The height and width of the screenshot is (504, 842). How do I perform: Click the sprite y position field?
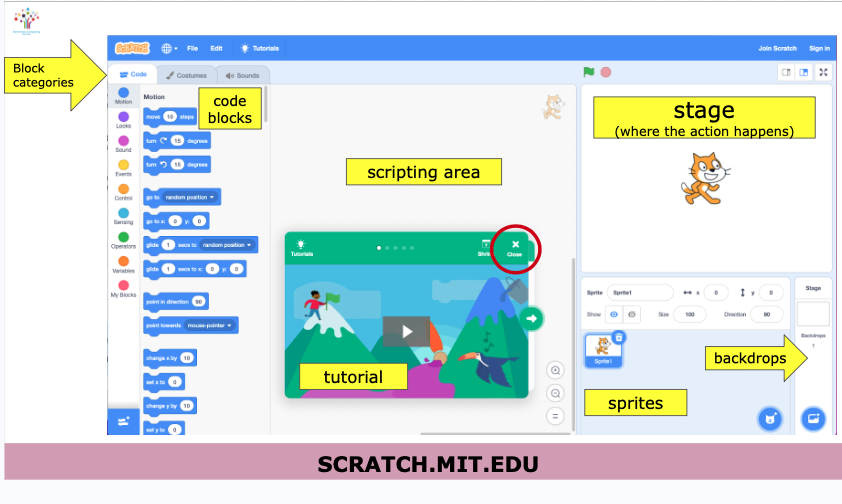tap(771, 293)
